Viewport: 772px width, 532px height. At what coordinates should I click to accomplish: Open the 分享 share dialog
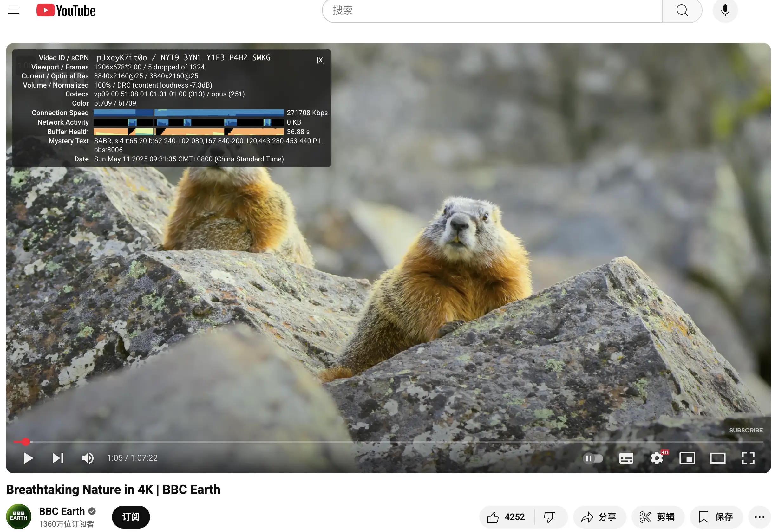coord(599,517)
